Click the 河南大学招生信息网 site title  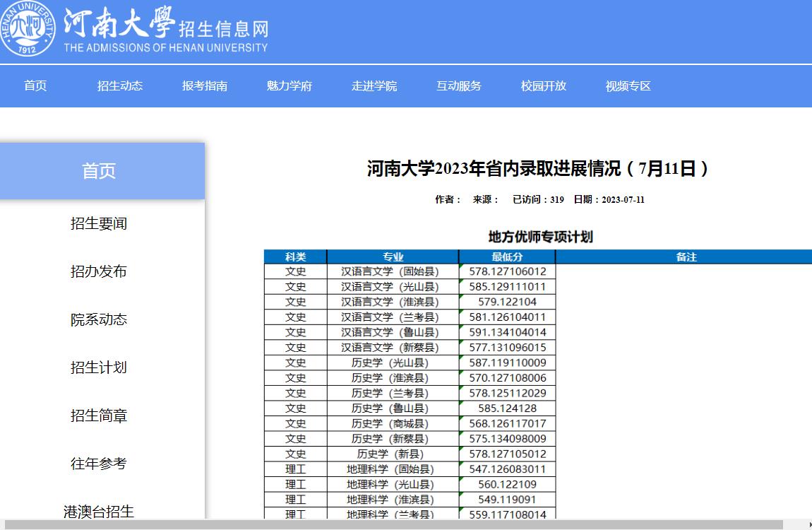[166, 29]
